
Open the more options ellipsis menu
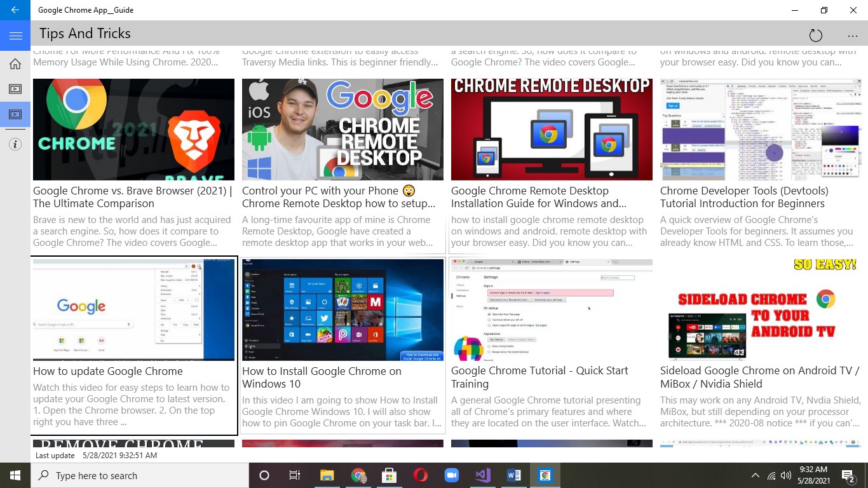click(x=853, y=36)
